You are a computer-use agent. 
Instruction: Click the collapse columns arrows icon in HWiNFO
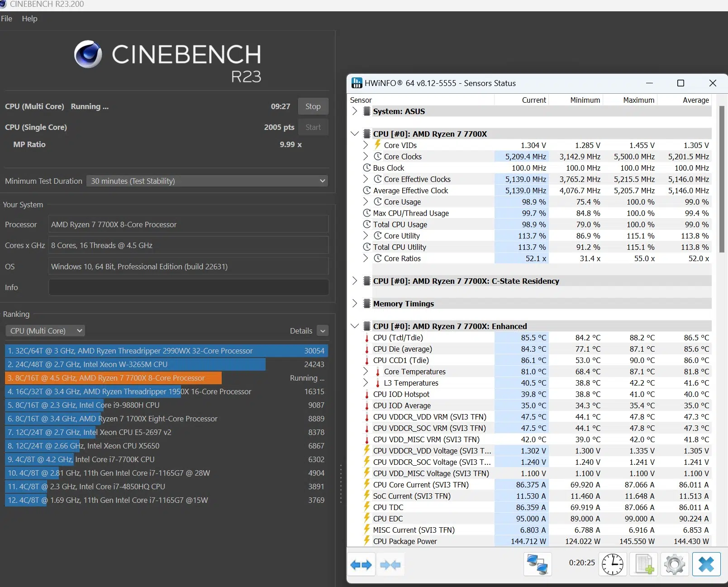[390, 564]
